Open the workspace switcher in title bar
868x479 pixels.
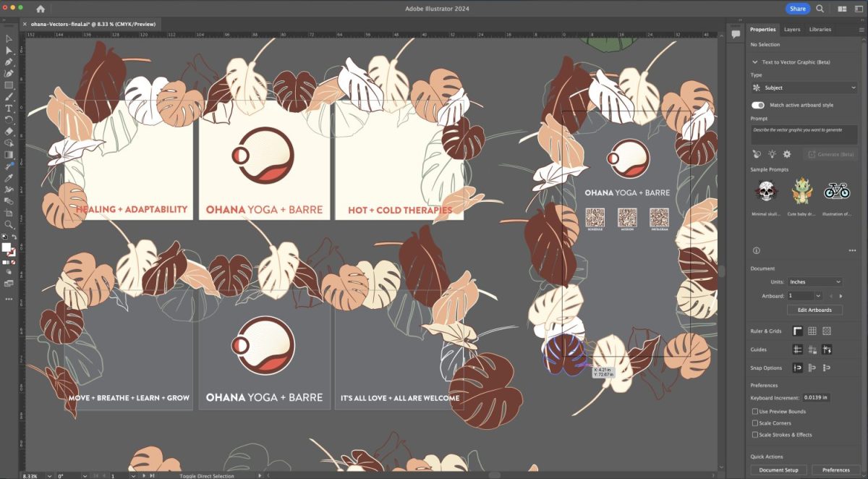(859, 9)
